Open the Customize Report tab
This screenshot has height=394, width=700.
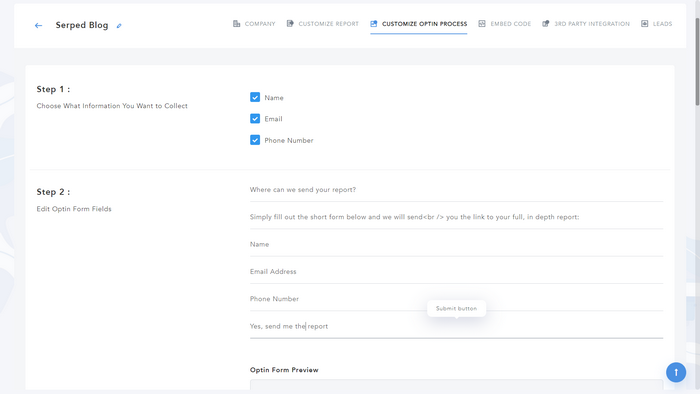click(x=323, y=24)
